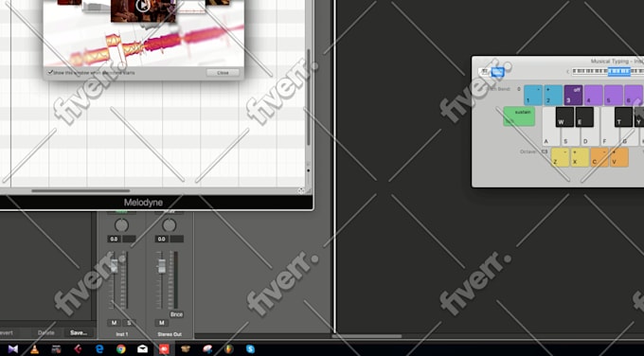Click the taskbar icon right of VLC
Viewport: 644px width, 356px height.
[x=56, y=349]
